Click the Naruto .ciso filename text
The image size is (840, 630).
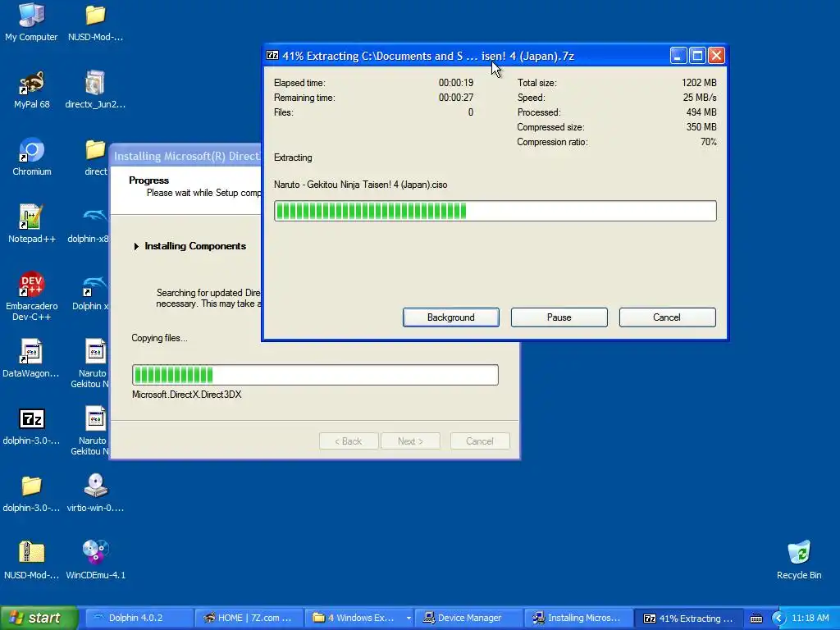tap(361, 185)
